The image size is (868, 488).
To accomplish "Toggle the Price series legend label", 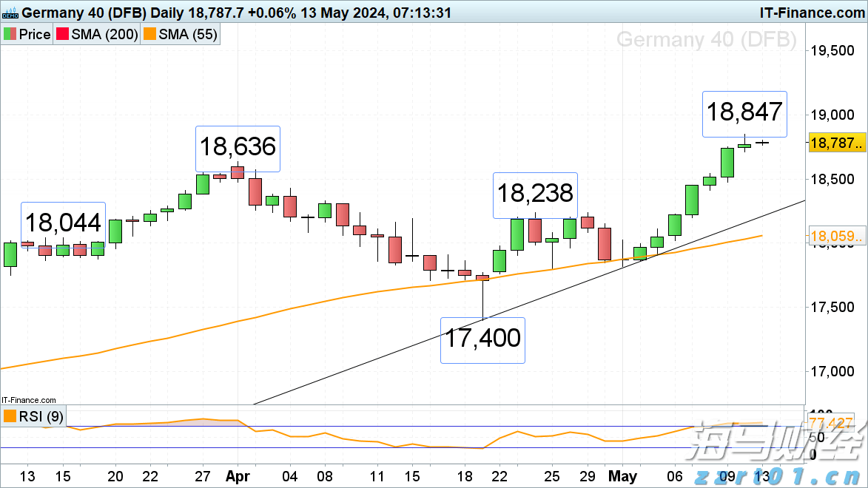I will [x=34, y=34].
